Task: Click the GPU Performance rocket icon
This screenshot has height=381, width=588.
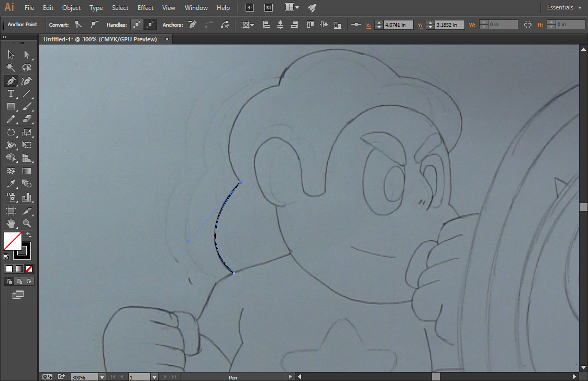Action: coord(312,7)
